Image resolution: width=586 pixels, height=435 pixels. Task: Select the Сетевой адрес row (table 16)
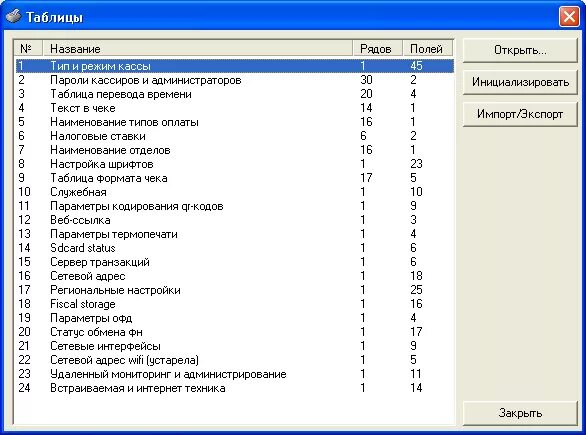coord(235,276)
